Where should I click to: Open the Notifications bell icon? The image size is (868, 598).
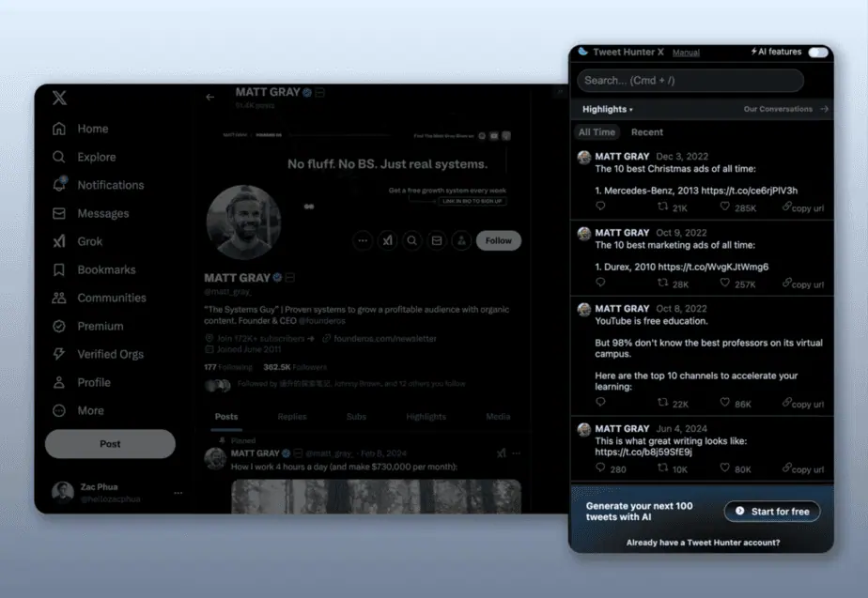pyautogui.click(x=59, y=184)
